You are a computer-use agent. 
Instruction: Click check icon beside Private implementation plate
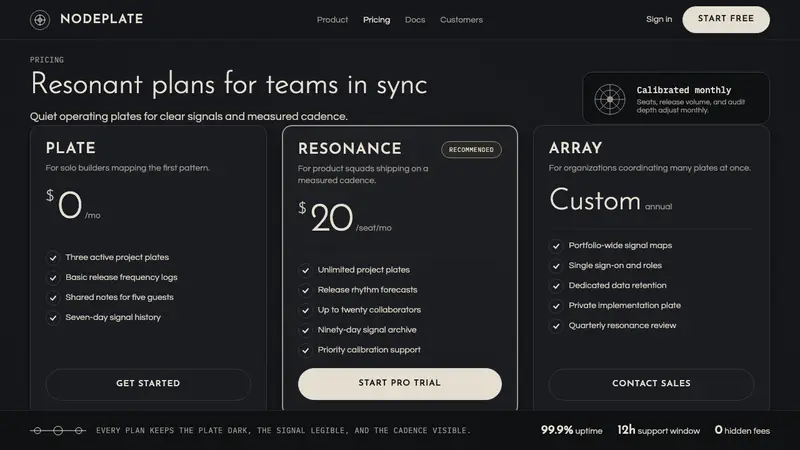tap(556, 306)
